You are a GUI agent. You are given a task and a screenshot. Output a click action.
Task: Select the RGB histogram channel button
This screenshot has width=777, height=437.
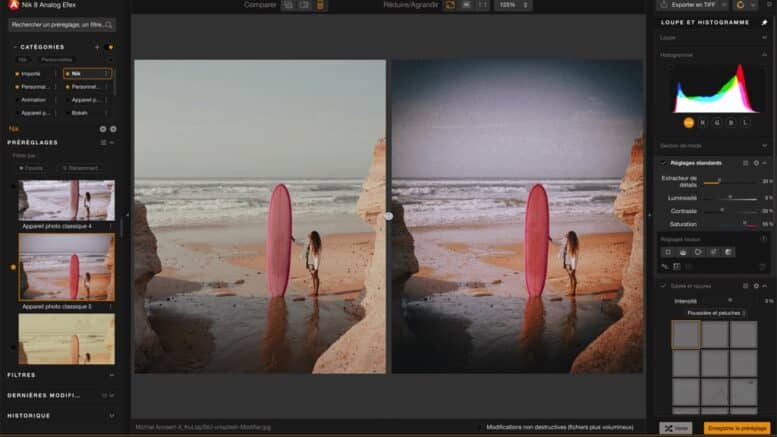[689, 122]
